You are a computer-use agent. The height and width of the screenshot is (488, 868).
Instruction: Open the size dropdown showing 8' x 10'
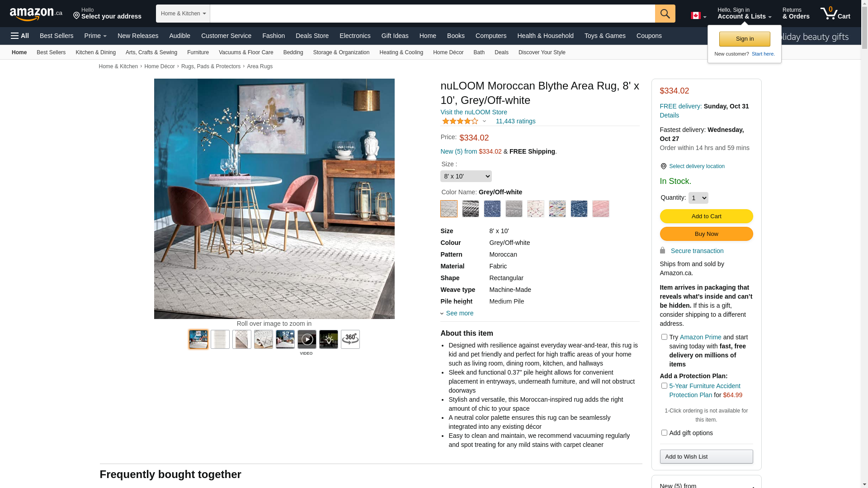(466, 176)
